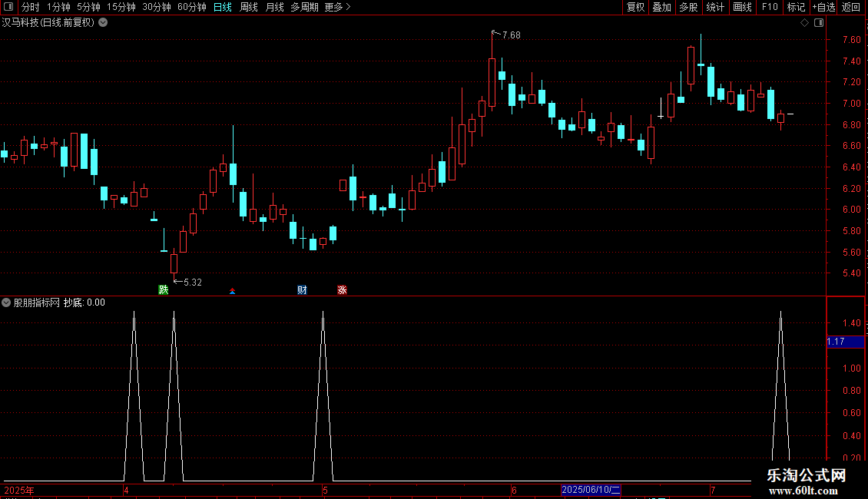
Task: Select the 5分钟 period tab
Action: (x=88, y=7)
